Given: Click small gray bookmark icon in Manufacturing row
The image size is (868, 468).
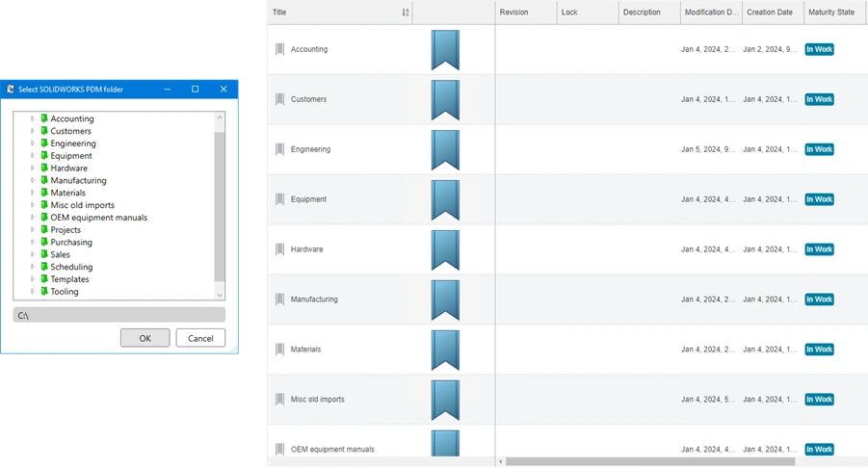Looking at the screenshot, I should 279,299.
